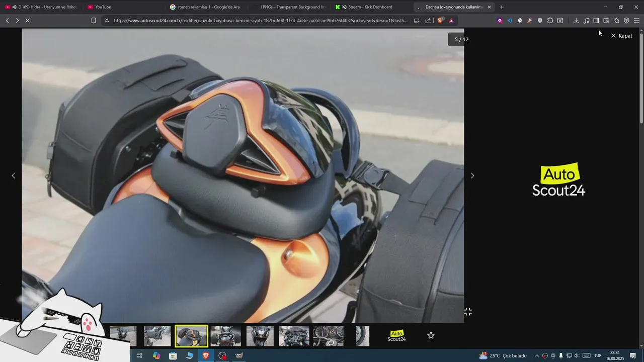
Task: Select the highlighted orange seat thumbnail
Action: (x=191, y=336)
